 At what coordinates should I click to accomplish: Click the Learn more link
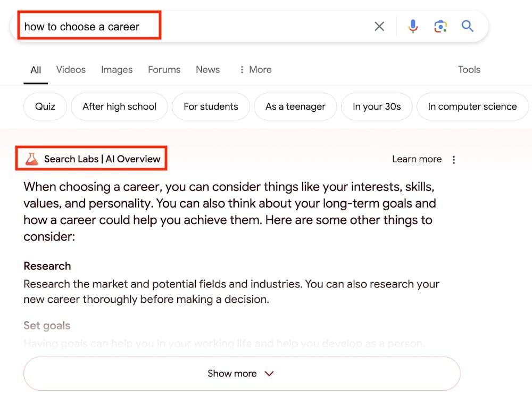[417, 159]
